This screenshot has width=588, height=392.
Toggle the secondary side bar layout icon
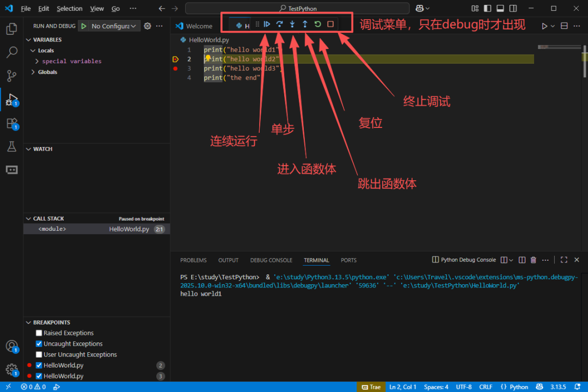[x=513, y=8]
